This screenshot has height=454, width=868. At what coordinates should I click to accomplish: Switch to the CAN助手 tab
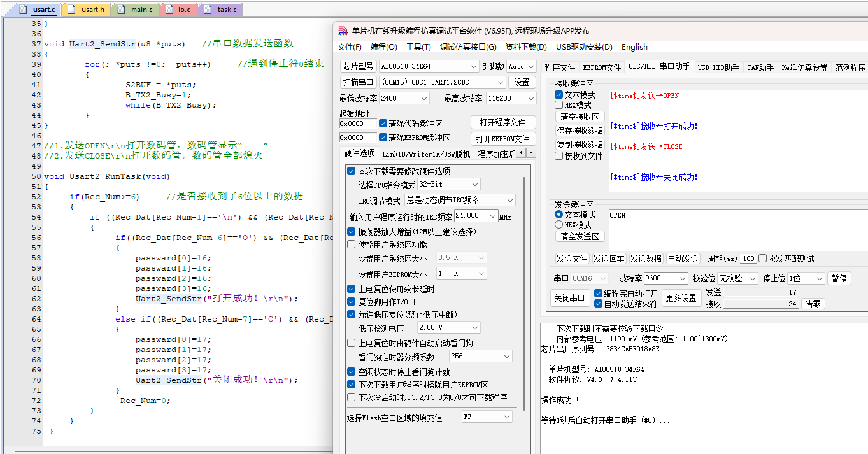tap(760, 67)
